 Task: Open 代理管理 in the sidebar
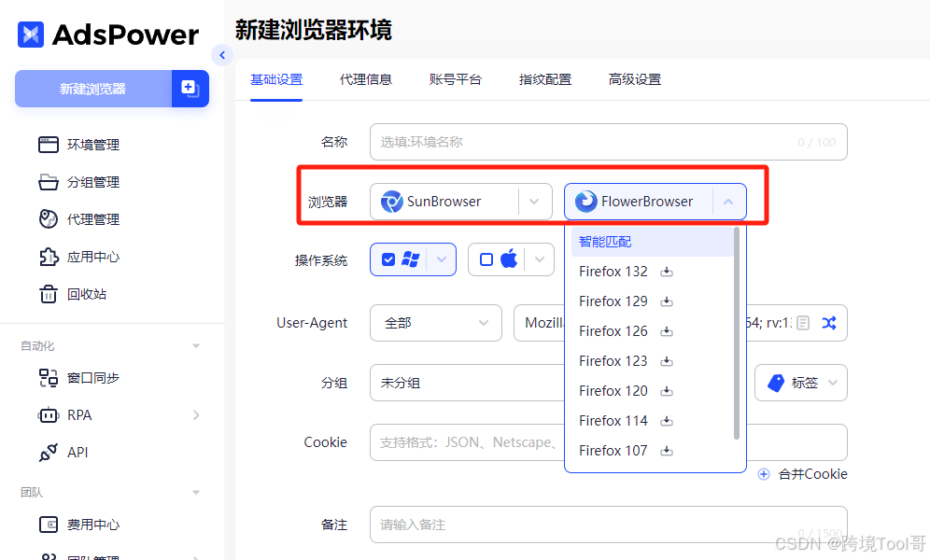tap(78, 219)
